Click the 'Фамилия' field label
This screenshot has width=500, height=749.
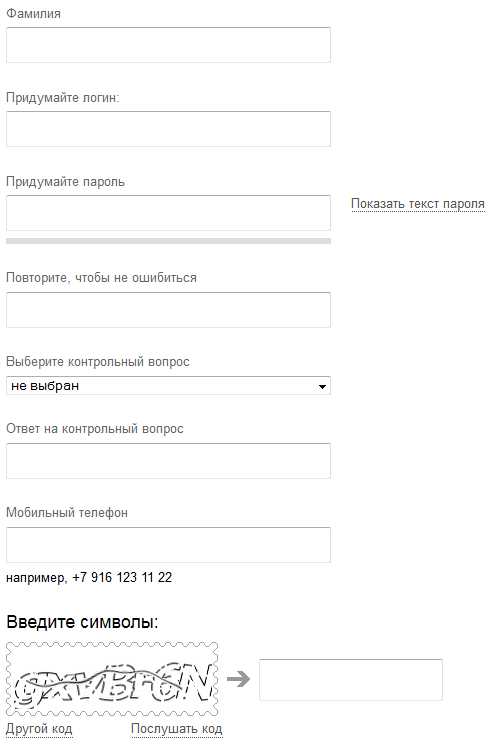click(x=33, y=13)
